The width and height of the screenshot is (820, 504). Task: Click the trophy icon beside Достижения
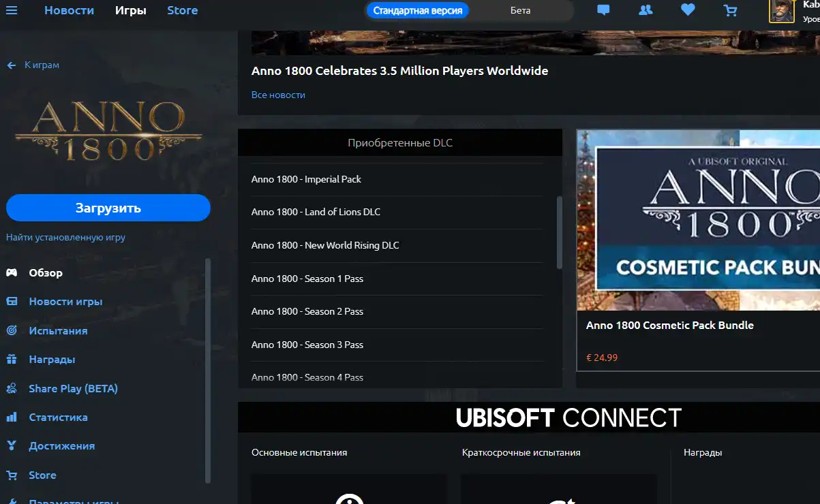[12, 446]
